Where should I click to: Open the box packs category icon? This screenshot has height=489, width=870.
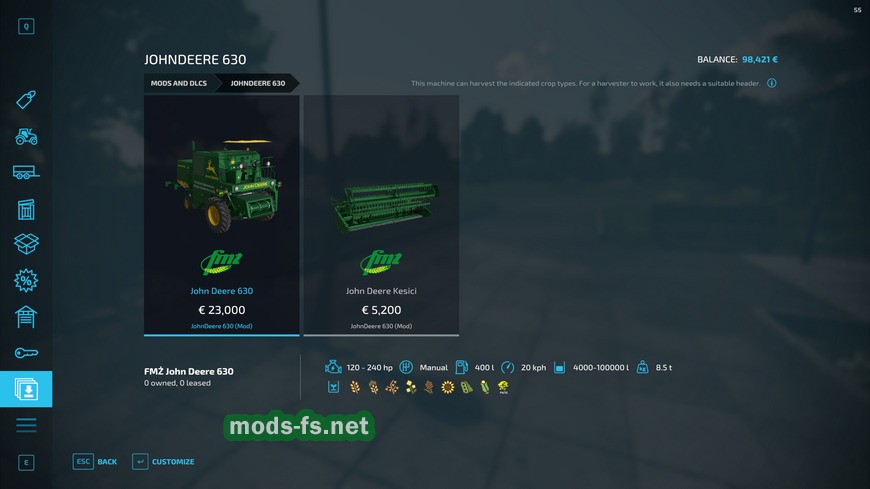26,244
